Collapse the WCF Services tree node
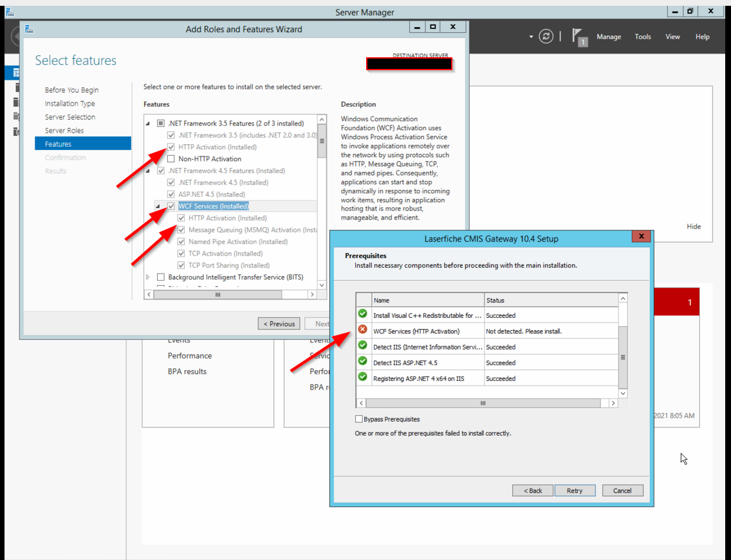 158,207
